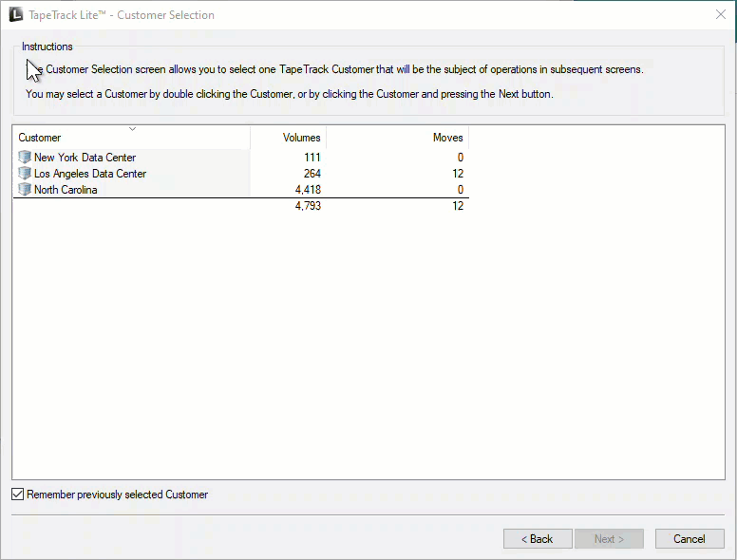Image resolution: width=737 pixels, height=560 pixels.
Task: Click the 264 volumes value
Action: tap(312, 174)
